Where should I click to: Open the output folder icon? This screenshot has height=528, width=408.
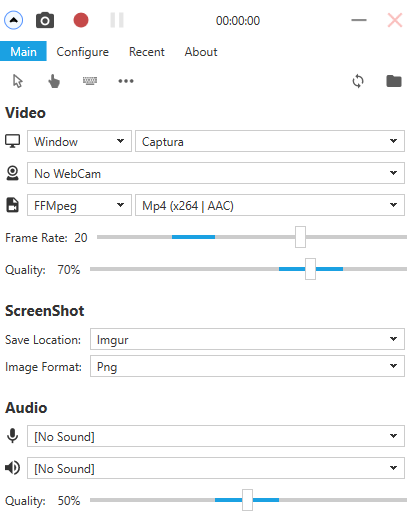pos(394,81)
